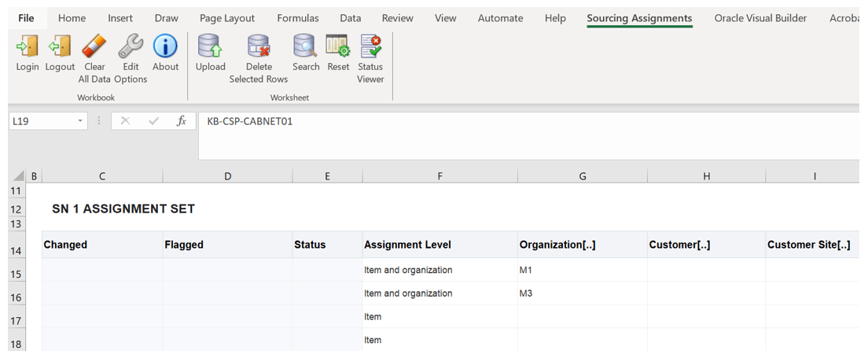868x362 pixels.
Task: Open the View ribbon tab
Action: click(x=445, y=18)
